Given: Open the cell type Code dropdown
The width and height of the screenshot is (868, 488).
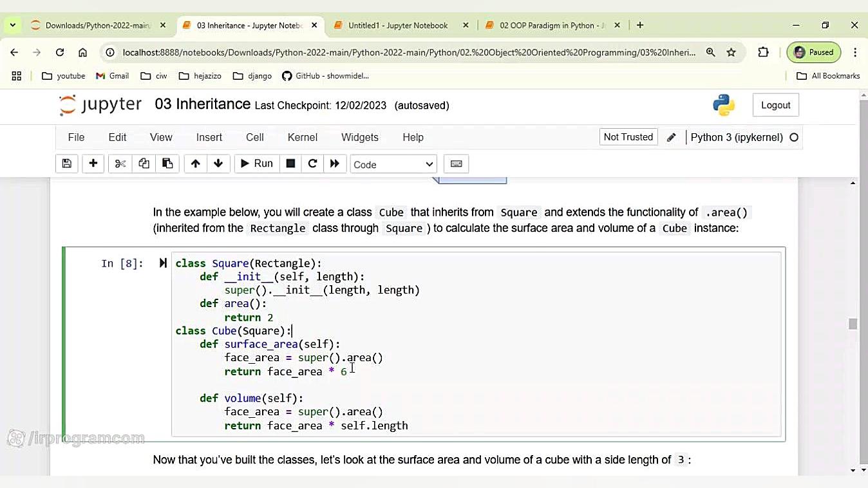Looking at the screenshot, I should click(393, 164).
